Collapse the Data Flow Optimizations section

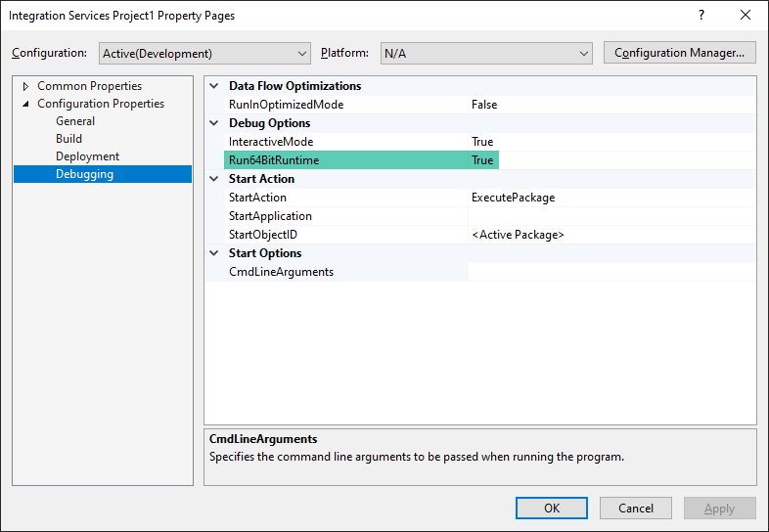(x=214, y=86)
